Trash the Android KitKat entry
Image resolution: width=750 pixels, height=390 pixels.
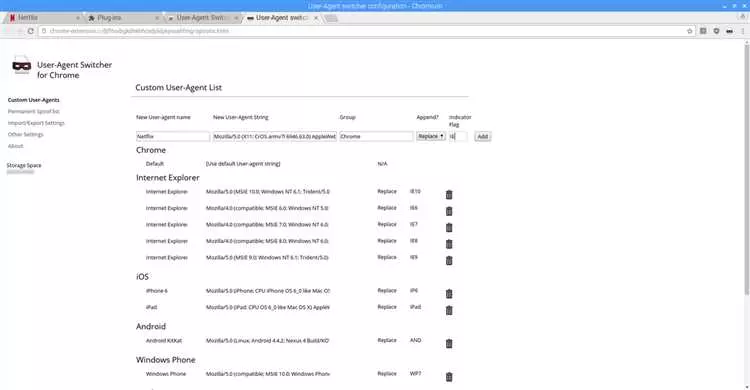pos(449,344)
